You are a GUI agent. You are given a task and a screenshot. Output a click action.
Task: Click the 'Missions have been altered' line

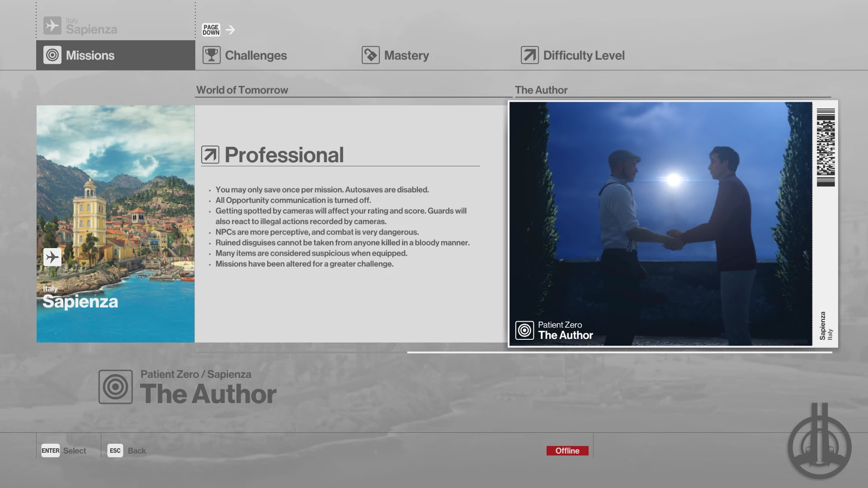[x=305, y=264]
